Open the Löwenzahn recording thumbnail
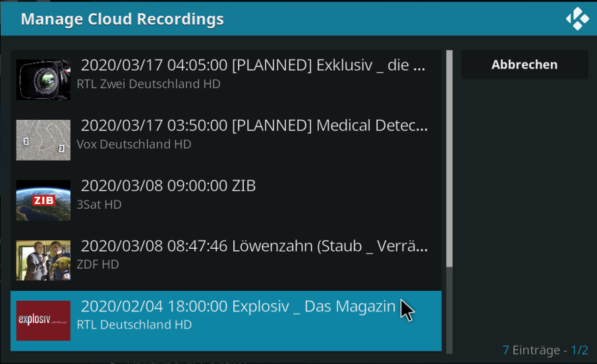The image size is (597, 364). pos(43,260)
